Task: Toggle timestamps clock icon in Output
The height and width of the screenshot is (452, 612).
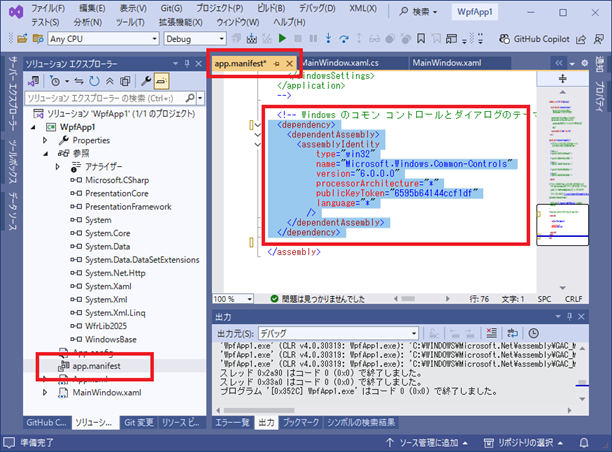Action: [533, 333]
